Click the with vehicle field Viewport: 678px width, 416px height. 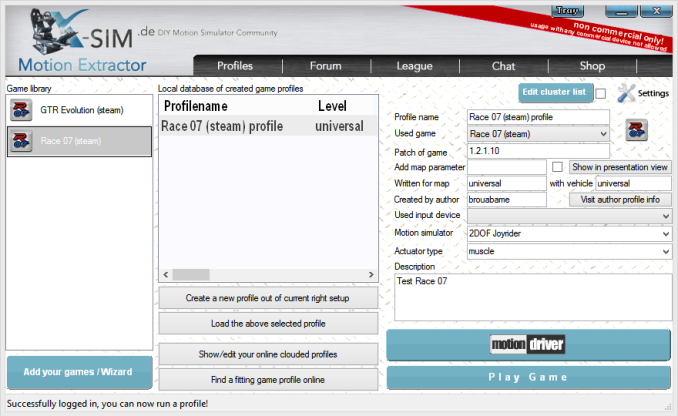pyautogui.click(x=633, y=183)
